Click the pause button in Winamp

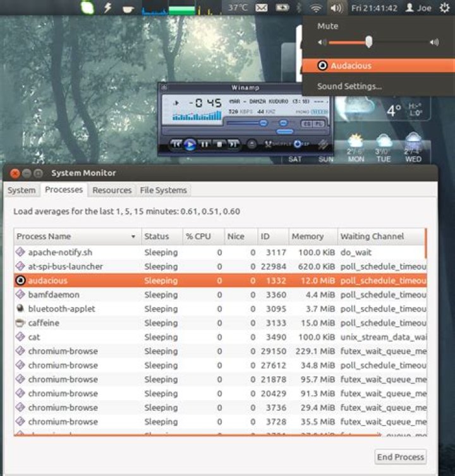click(x=204, y=144)
